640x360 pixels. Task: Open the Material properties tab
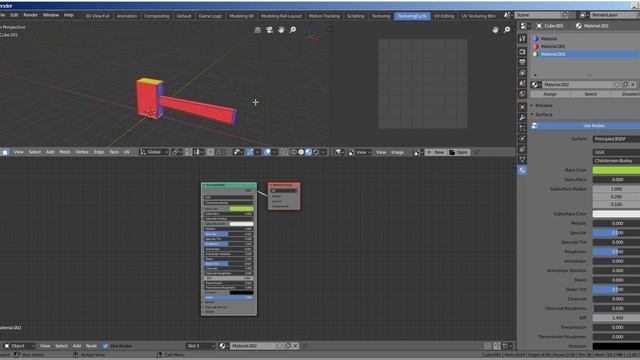point(522,170)
